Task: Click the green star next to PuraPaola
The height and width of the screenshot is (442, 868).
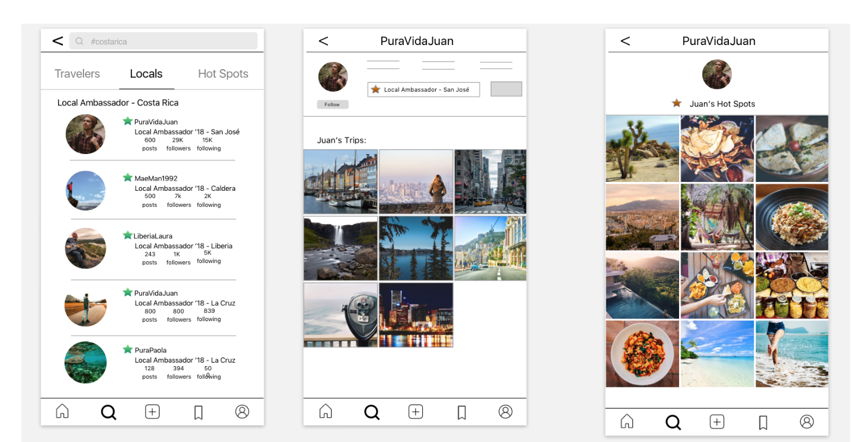Action: (x=127, y=349)
